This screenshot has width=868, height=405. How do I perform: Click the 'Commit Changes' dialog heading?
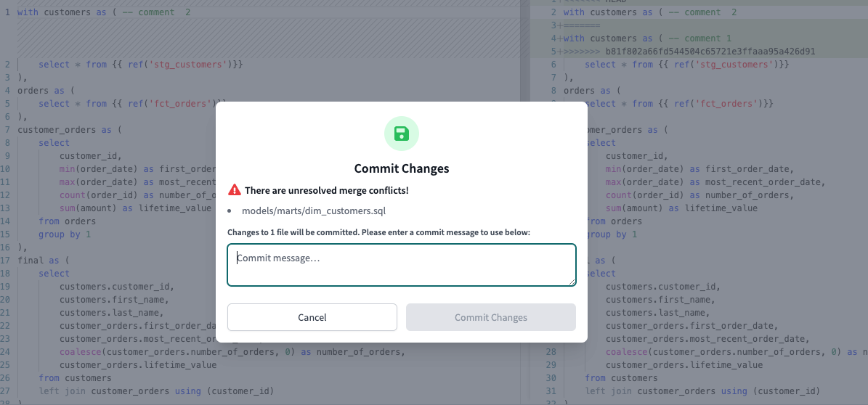[401, 168]
